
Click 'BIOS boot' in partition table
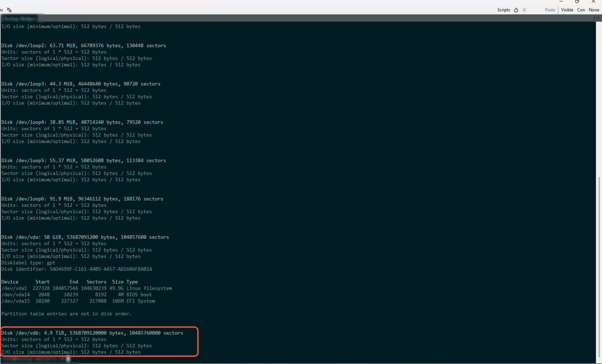(x=139, y=295)
